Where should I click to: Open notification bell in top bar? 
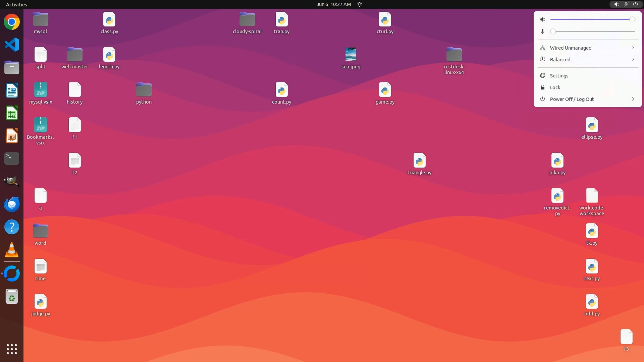click(x=360, y=4)
